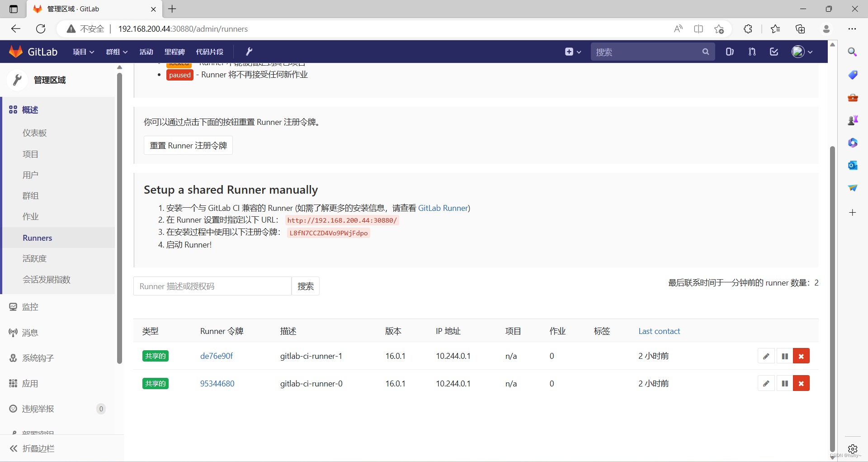Open 用户 in the admin sidebar
The width and height of the screenshot is (868, 462).
click(30, 175)
